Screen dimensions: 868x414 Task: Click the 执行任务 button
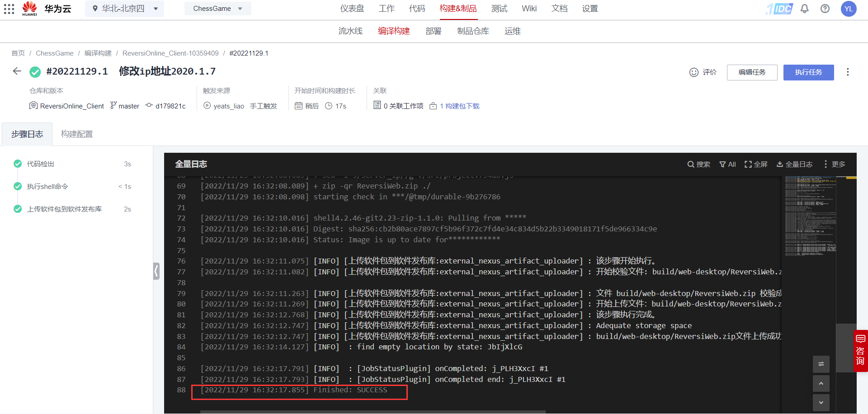coord(808,72)
